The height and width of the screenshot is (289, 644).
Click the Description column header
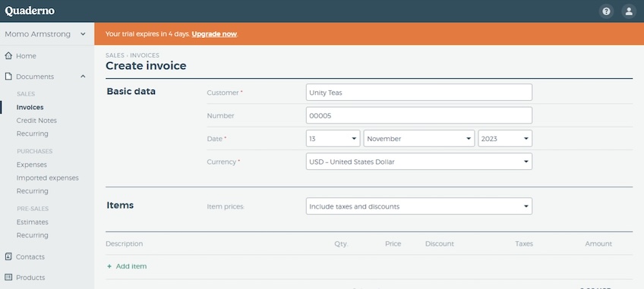tap(124, 243)
